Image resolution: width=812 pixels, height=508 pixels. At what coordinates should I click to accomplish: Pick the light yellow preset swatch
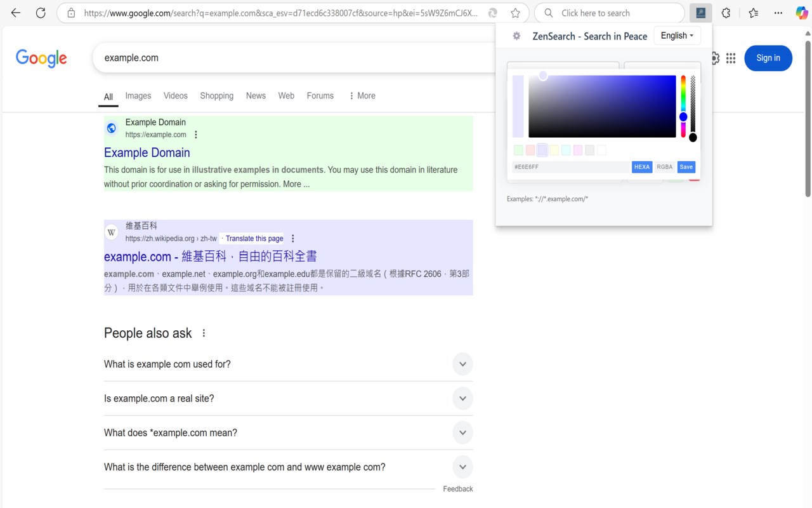pyautogui.click(x=554, y=150)
